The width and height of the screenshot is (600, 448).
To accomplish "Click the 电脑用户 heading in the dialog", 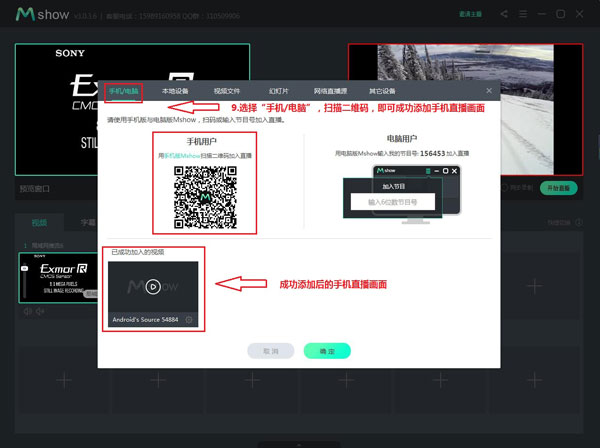I will [402, 138].
